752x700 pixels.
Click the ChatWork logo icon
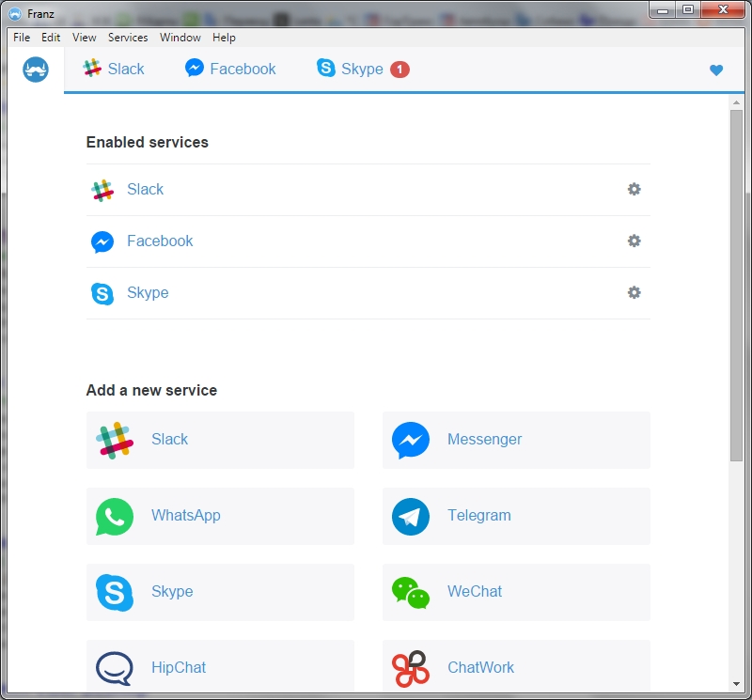(x=411, y=668)
